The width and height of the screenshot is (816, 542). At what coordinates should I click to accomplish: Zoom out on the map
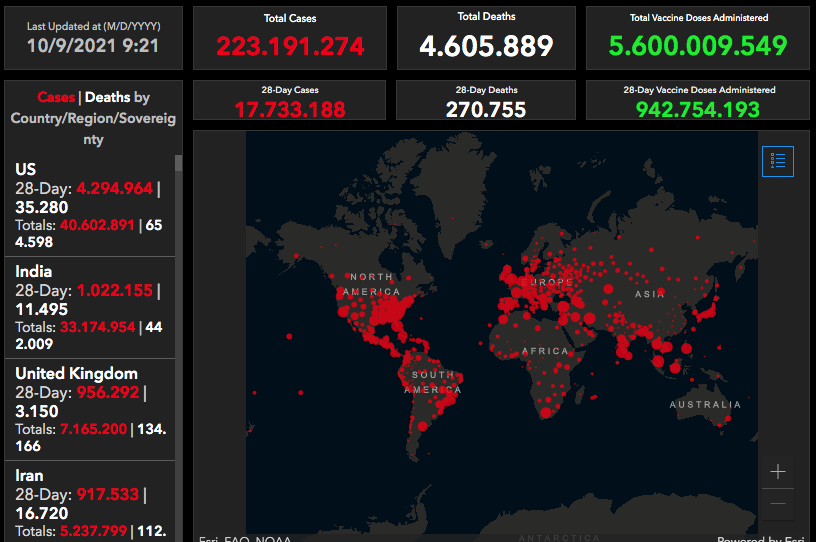[778, 504]
